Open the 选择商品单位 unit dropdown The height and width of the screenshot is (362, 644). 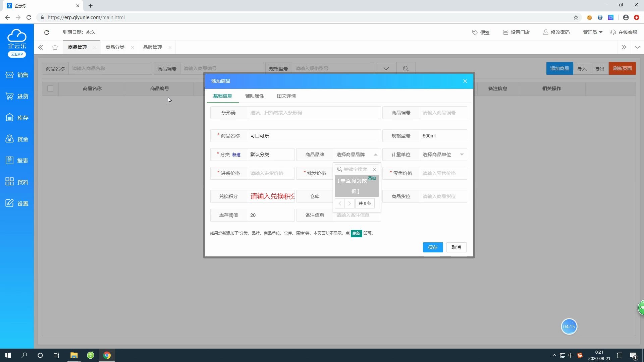pos(443,155)
